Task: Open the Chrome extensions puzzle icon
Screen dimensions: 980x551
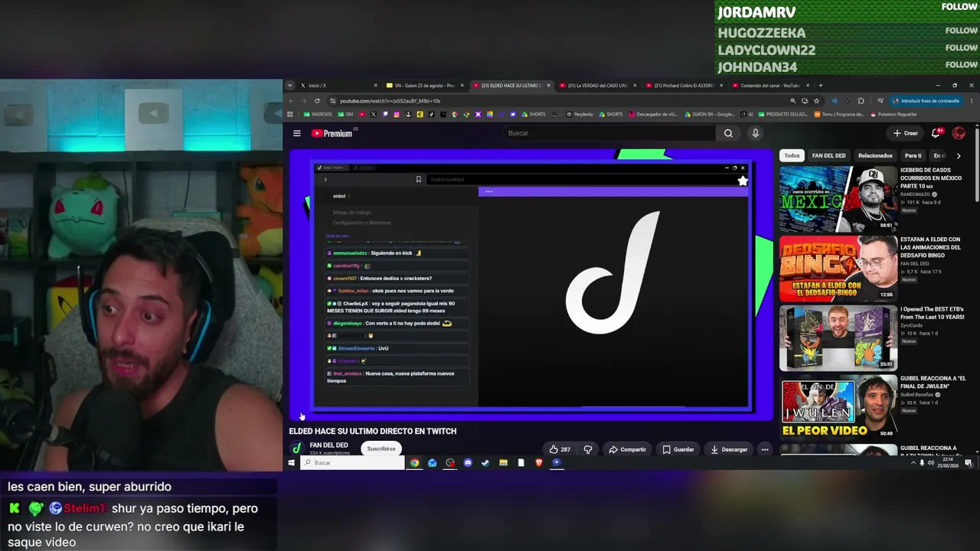Action: click(861, 100)
